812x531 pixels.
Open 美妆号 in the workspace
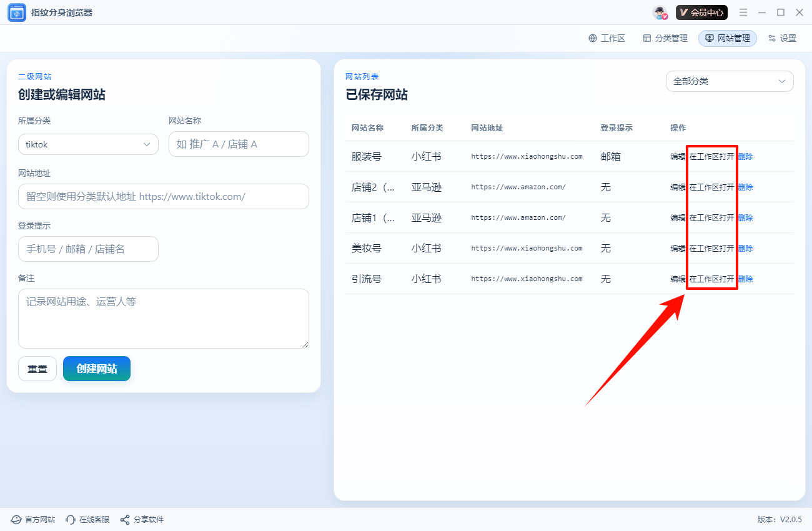tap(711, 248)
